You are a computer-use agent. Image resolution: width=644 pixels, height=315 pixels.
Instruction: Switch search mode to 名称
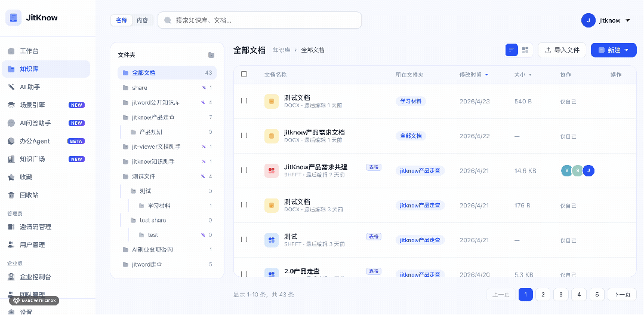point(122,20)
